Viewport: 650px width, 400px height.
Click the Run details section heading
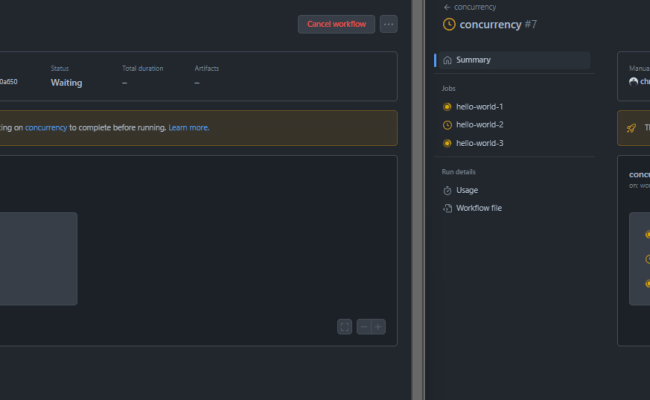coord(458,172)
